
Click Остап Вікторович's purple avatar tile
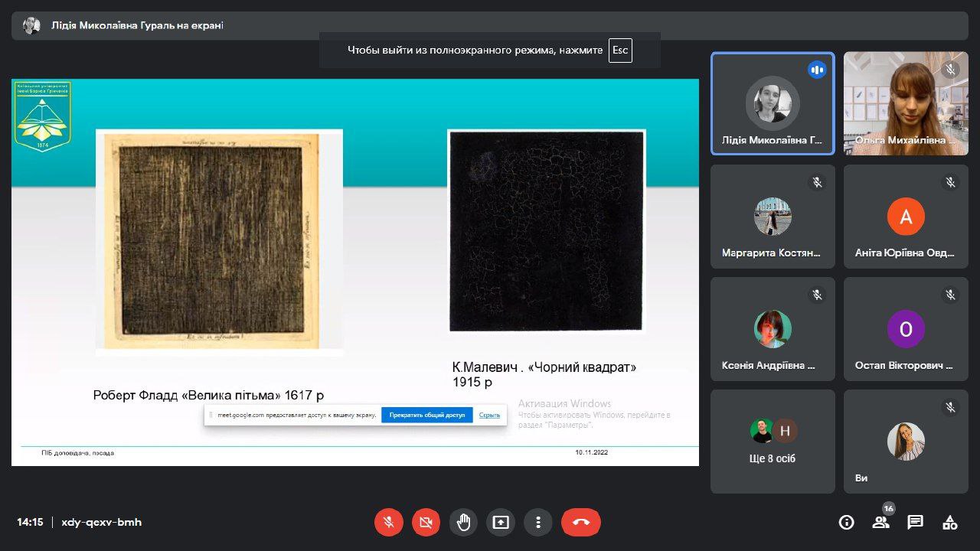[906, 329]
